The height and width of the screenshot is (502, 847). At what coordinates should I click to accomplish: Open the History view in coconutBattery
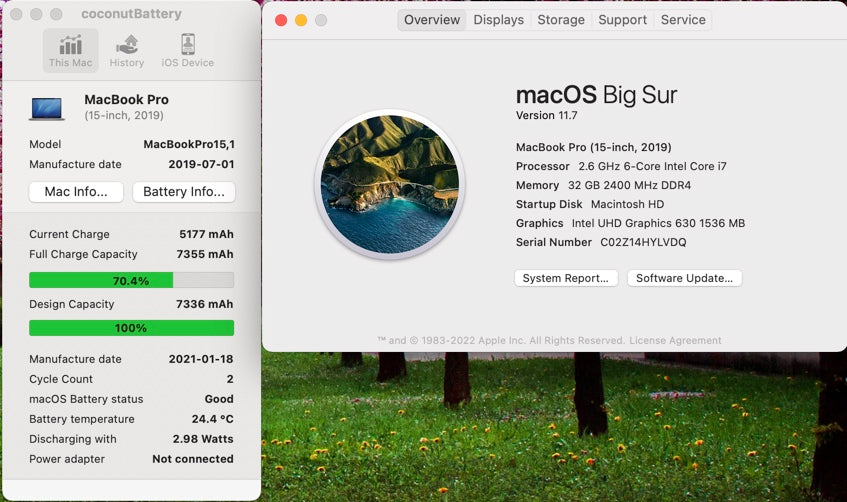point(127,51)
